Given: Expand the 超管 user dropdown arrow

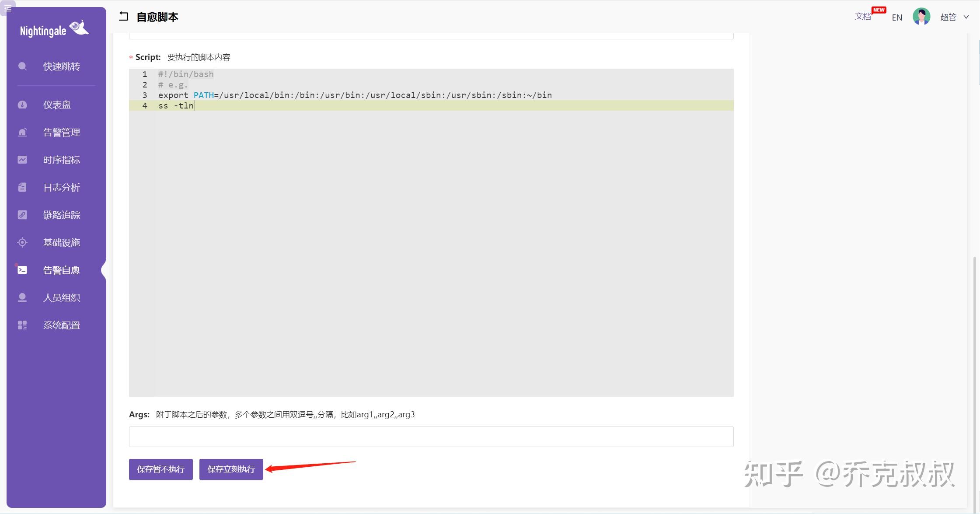Looking at the screenshot, I should pyautogui.click(x=966, y=17).
